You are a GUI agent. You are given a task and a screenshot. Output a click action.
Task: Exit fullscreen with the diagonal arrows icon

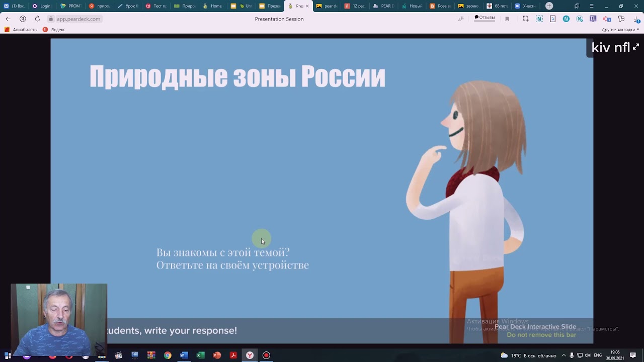pyautogui.click(x=636, y=47)
